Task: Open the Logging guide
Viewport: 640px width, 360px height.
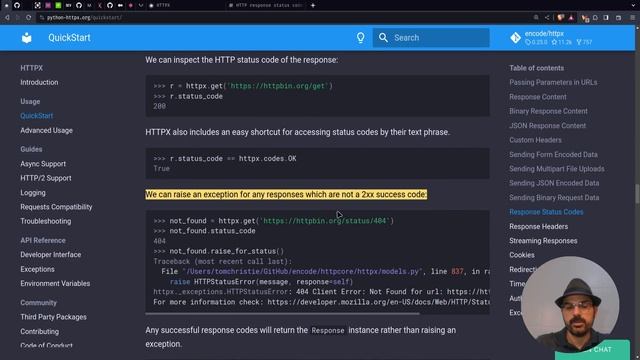Action: coord(33,193)
